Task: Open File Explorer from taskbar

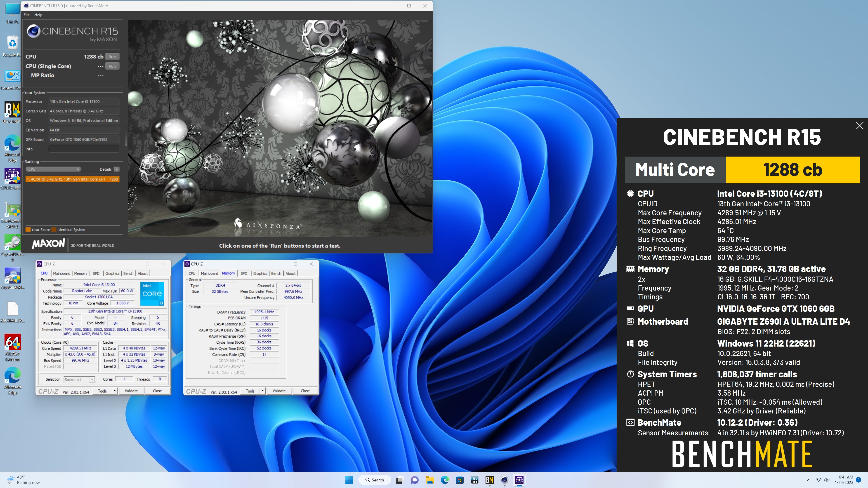Action: (430, 480)
